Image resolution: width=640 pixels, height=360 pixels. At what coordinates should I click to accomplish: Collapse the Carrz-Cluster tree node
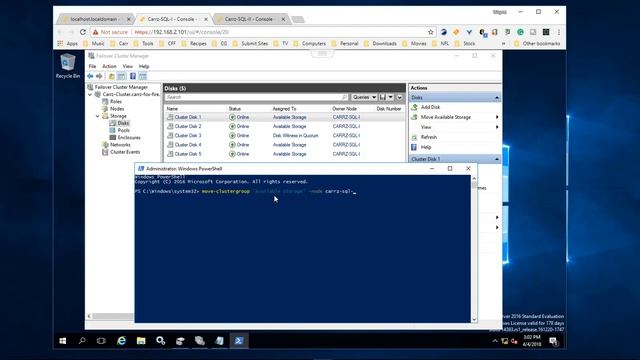pos(90,94)
